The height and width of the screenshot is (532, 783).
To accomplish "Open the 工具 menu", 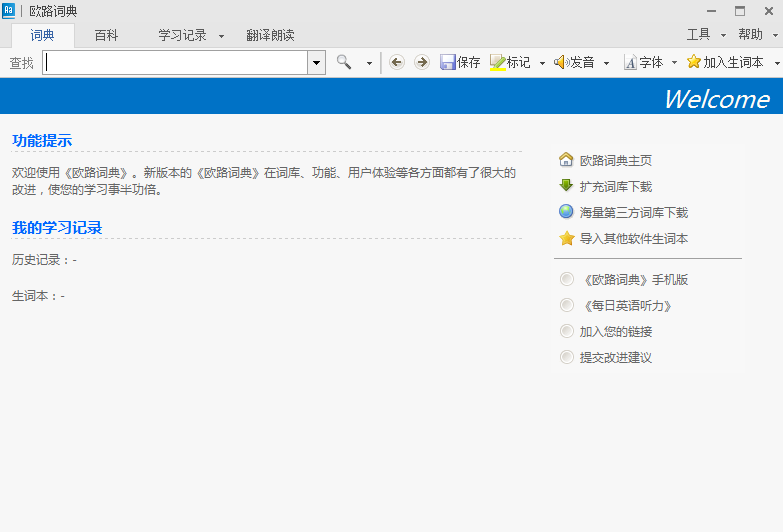I will pos(698,35).
